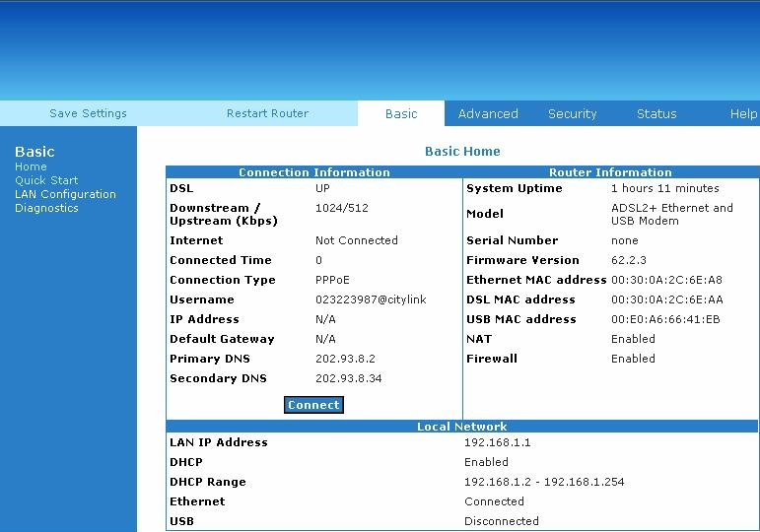Image resolution: width=760 pixels, height=532 pixels.
Task: Click the Local Network header
Action: pyautogui.click(x=462, y=427)
